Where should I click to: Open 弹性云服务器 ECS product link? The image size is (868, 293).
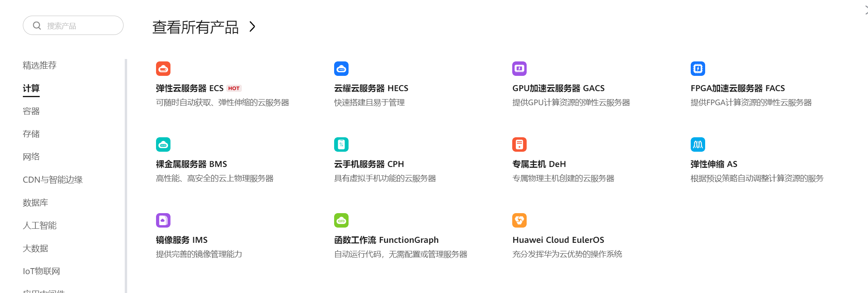click(x=190, y=88)
